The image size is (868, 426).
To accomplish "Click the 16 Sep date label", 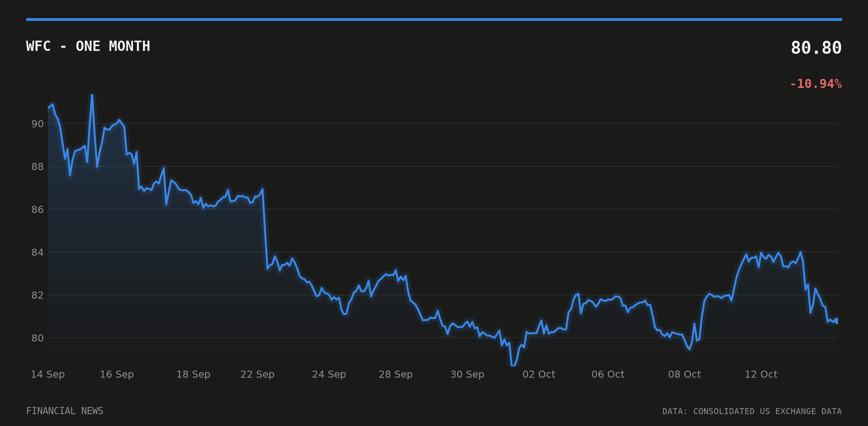I will [117, 374].
